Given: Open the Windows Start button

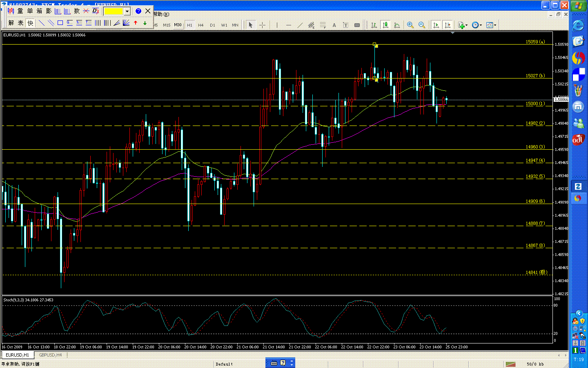Looking at the screenshot, I should tap(578, 6).
